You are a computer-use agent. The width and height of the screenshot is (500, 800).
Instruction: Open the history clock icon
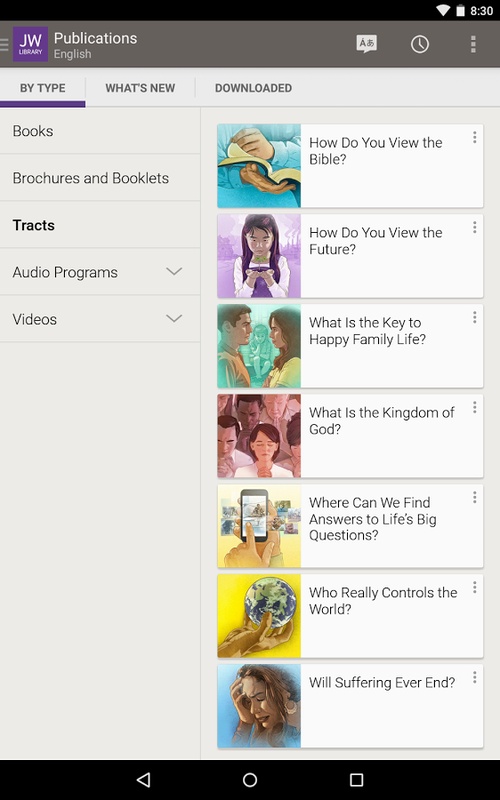click(x=419, y=44)
